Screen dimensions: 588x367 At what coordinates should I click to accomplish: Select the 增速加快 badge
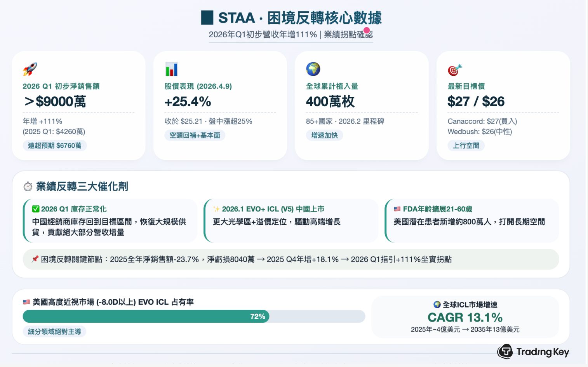coord(324,135)
